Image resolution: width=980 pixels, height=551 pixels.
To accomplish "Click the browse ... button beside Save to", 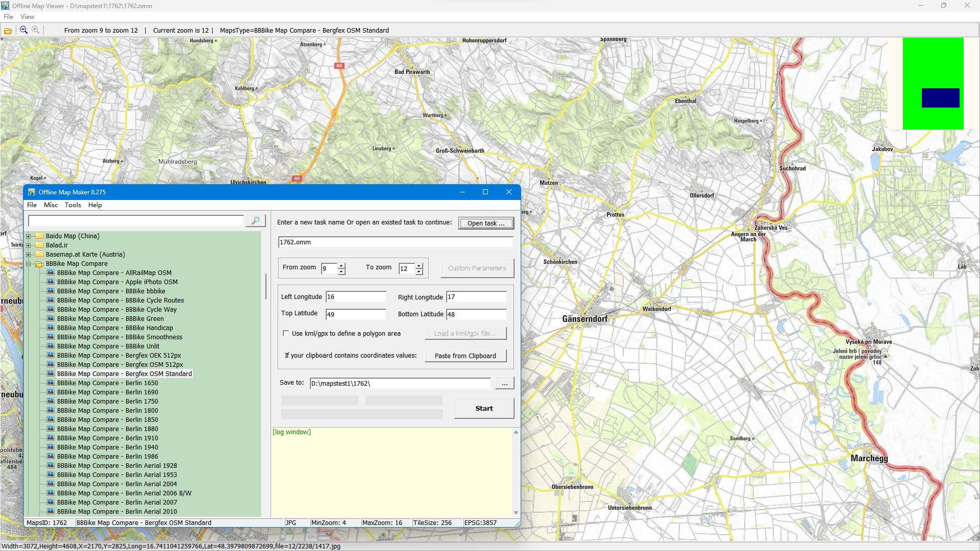I will click(x=504, y=384).
